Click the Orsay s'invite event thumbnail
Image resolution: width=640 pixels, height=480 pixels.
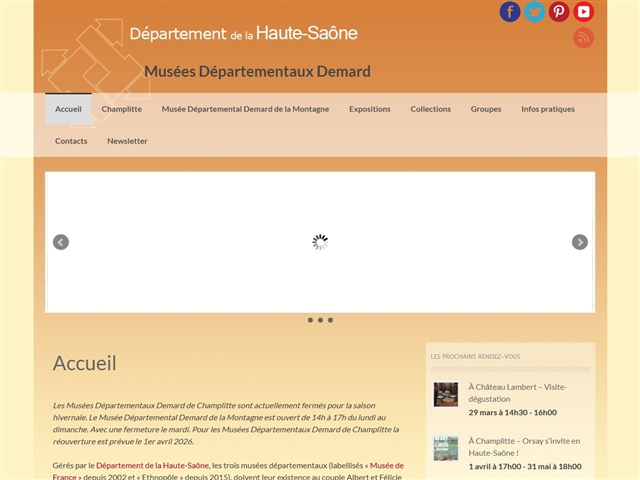(446, 448)
